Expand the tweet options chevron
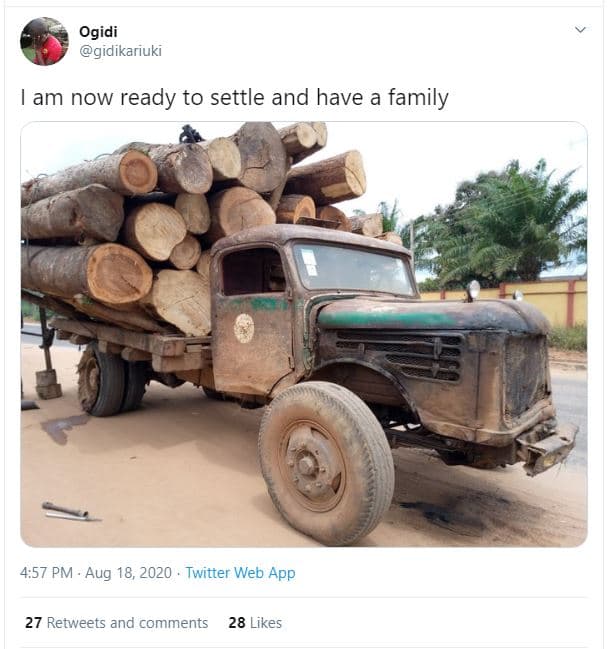The image size is (612, 649). pyautogui.click(x=580, y=30)
